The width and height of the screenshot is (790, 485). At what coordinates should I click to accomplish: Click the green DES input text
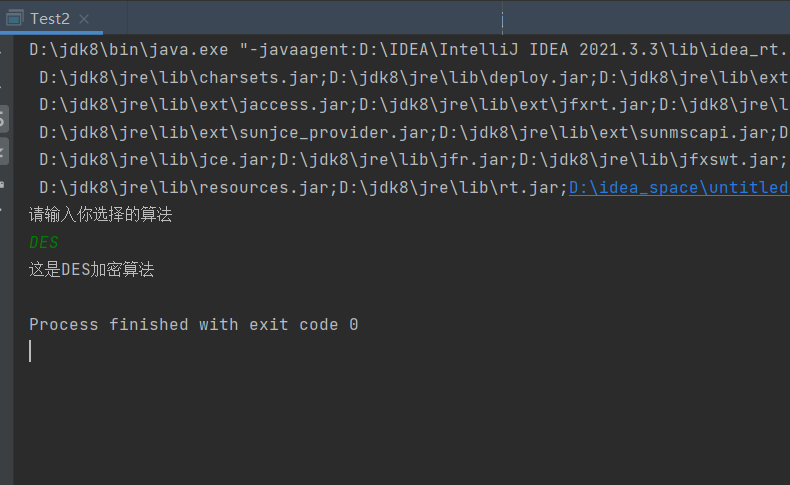click(44, 242)
